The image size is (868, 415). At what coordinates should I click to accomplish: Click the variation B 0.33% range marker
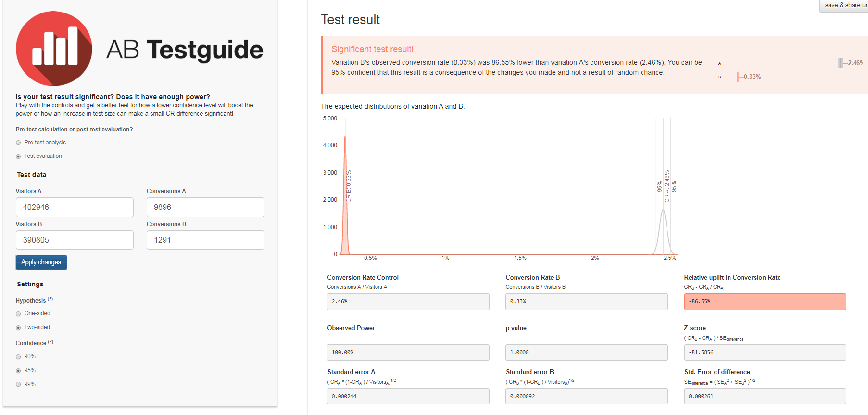738,77
